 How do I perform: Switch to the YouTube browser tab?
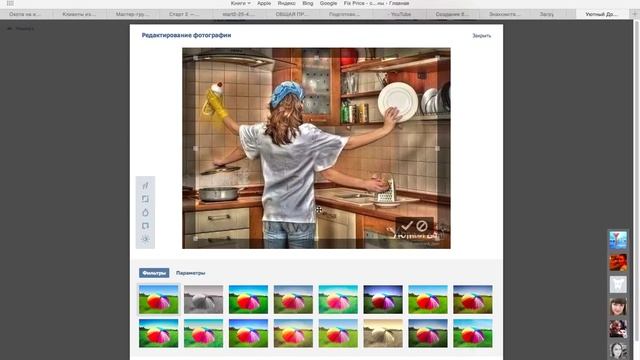(399, 14)
